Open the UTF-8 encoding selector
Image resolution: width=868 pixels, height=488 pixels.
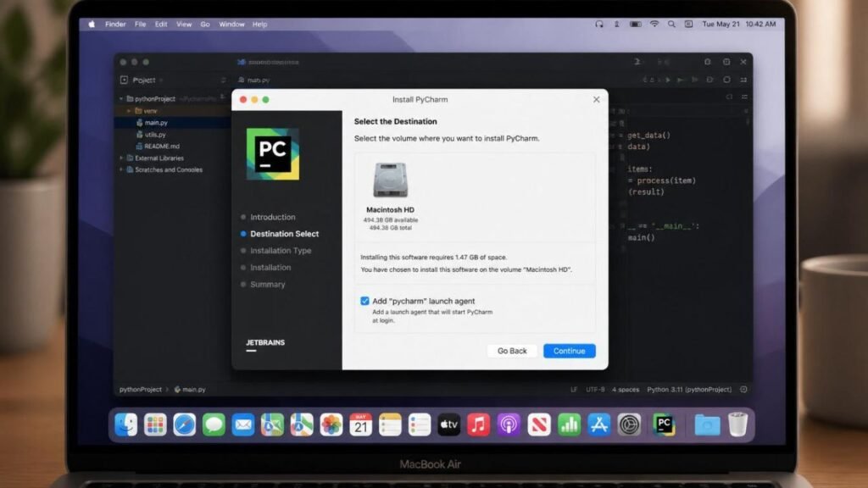[x=595, y=390]
